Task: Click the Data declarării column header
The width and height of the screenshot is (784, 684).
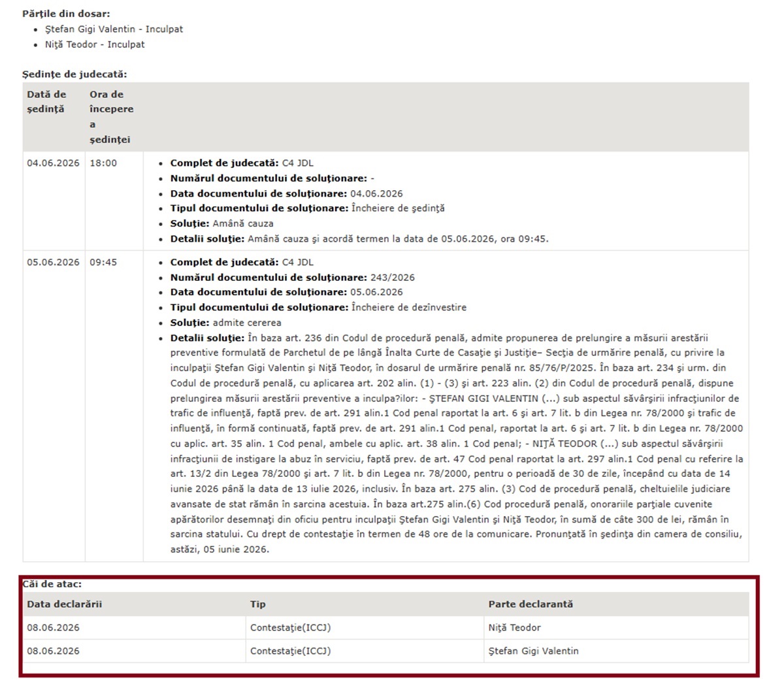Action: point(65,604)
